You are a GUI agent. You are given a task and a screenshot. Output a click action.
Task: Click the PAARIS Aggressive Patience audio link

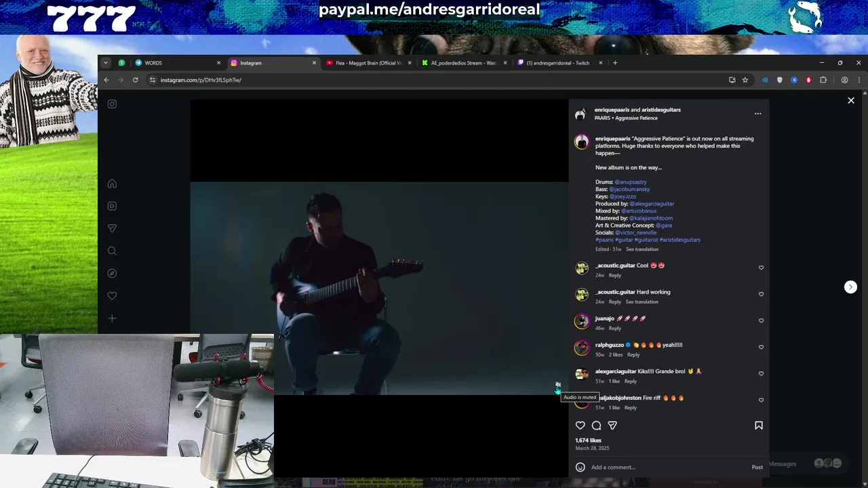(626, 118)
